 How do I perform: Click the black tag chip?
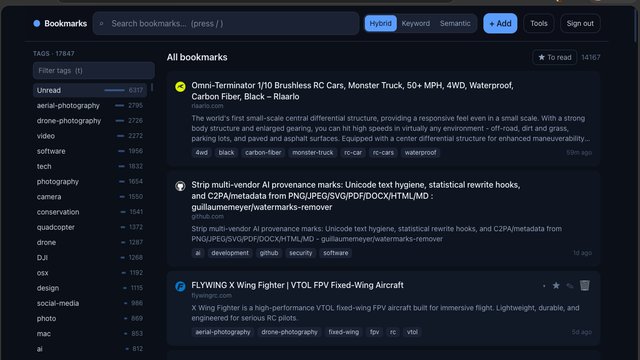pos(226,153)
